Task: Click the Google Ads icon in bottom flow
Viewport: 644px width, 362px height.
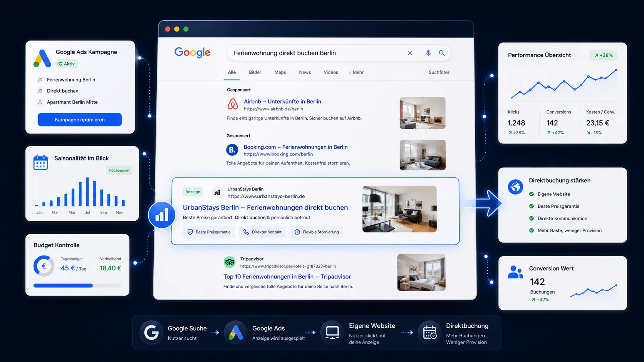Action: click(x=236, y=332)
